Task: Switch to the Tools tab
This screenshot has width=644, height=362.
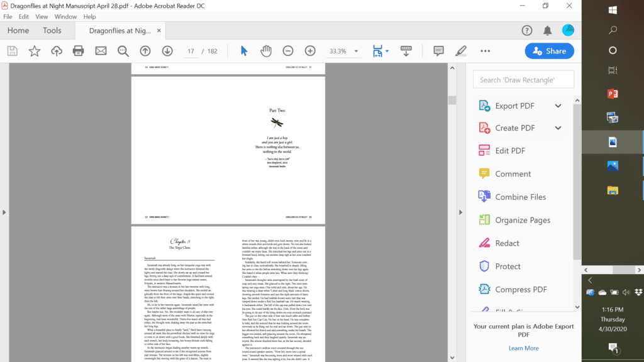Action: 52,30
